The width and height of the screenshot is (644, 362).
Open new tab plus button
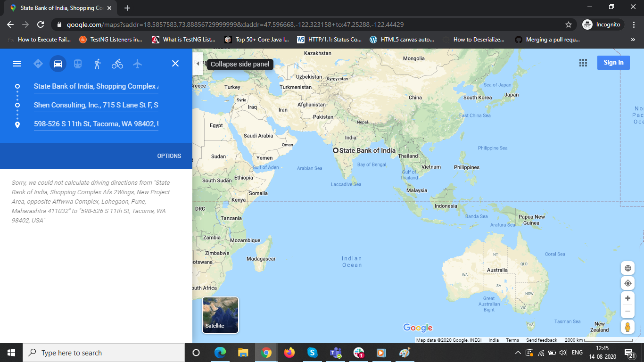(x=127, y=8)
